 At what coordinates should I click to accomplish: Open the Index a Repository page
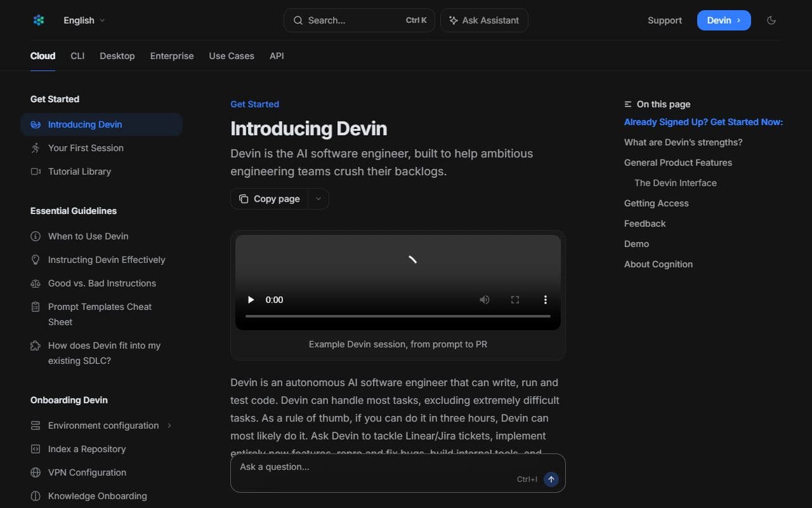[101, 449]
